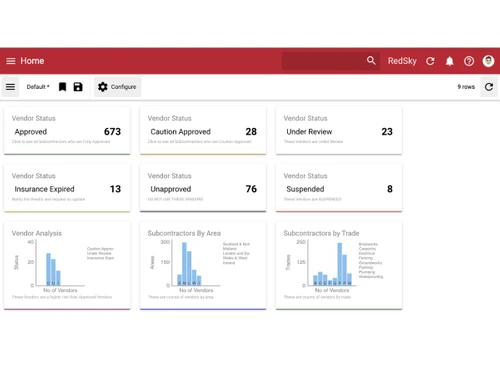Click the 28 caution approved count
Screen dimensions: 500x375
[x=251, y=132]
